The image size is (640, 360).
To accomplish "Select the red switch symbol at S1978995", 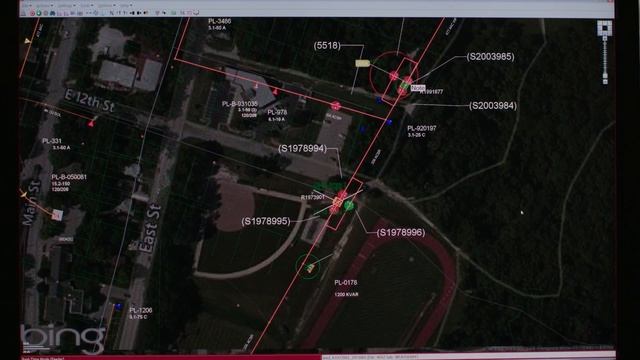I will (334, 209).
